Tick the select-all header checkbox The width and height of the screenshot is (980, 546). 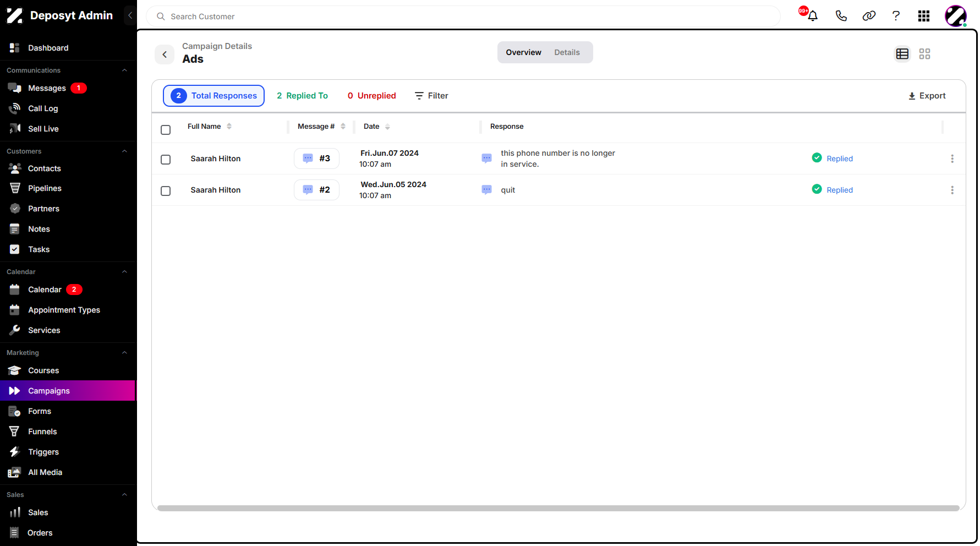(x=166, y=130)
